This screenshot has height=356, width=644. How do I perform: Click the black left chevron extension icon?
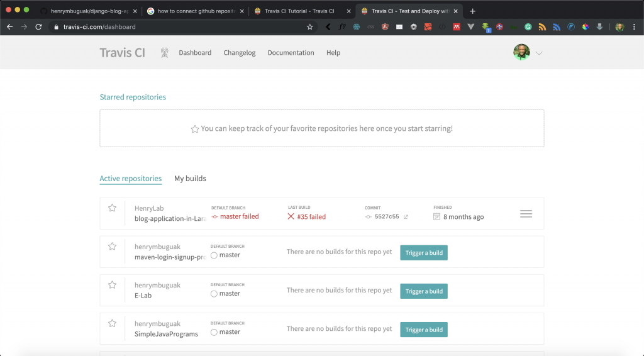pos(328,26)
